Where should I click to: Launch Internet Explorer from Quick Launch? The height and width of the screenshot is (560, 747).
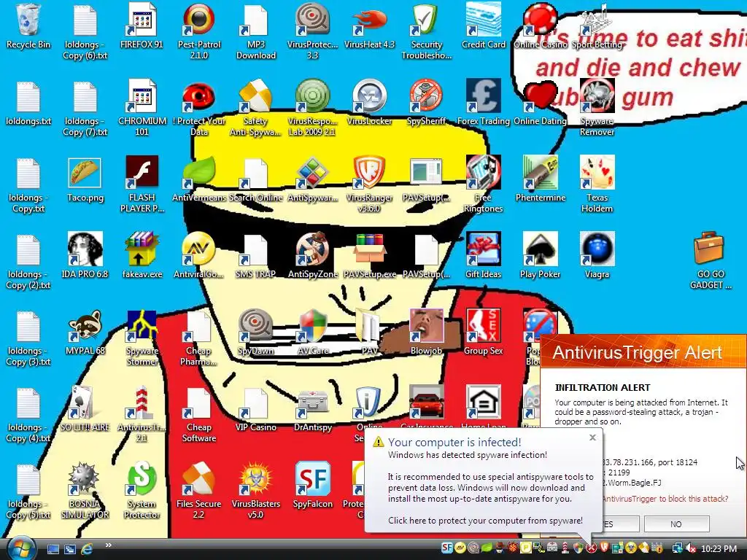[87, 549]
